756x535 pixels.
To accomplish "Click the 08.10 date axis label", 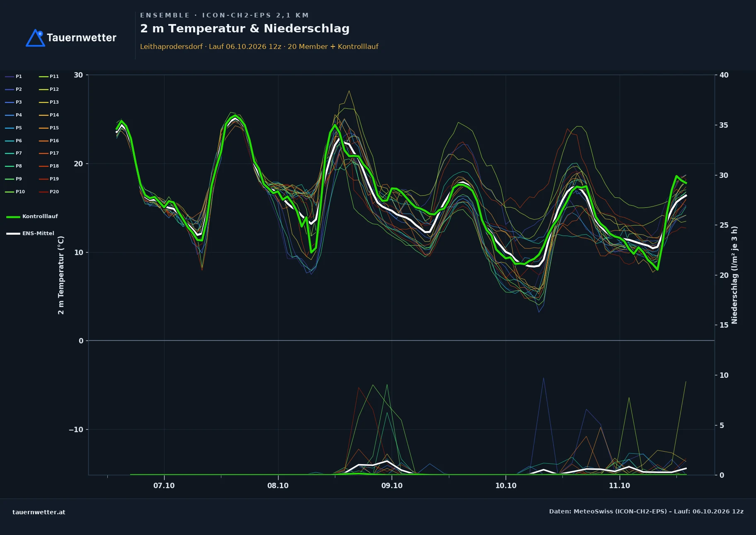I will pyautogui.click(x=278, y=486).
